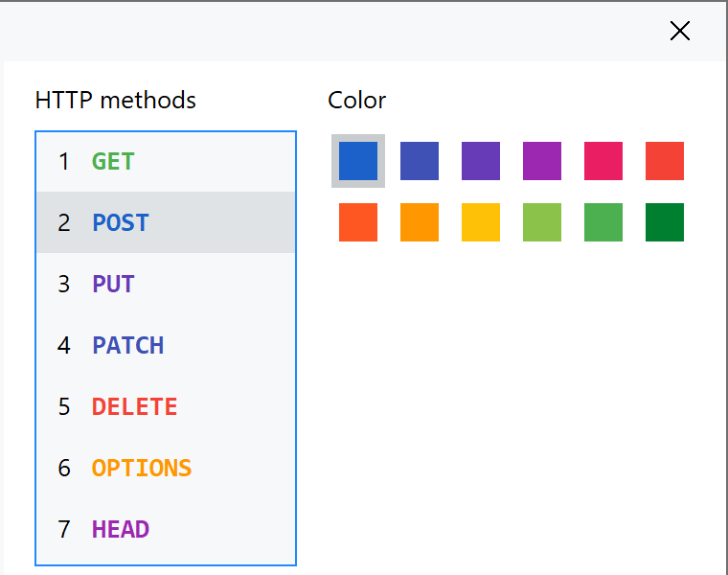728x575 pixels.
Task: Pick the deep purple color swatch
Action: pos(481,161)
